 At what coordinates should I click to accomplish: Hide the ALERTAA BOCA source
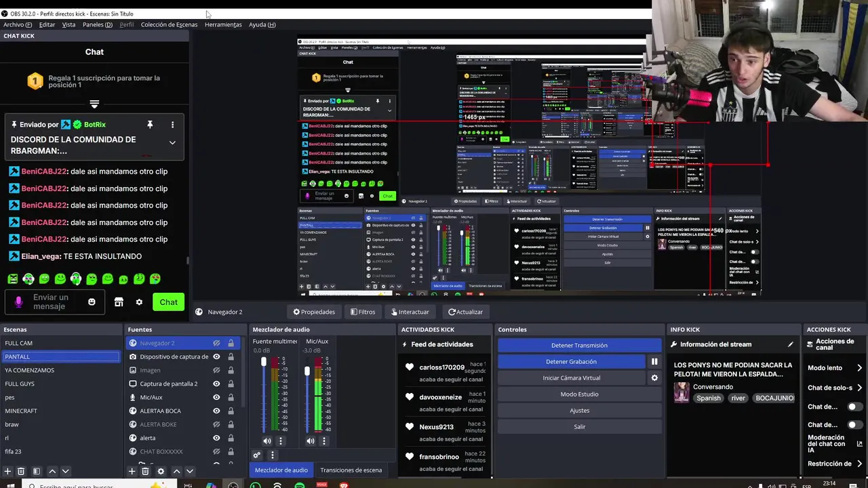(x=216, y=411)
